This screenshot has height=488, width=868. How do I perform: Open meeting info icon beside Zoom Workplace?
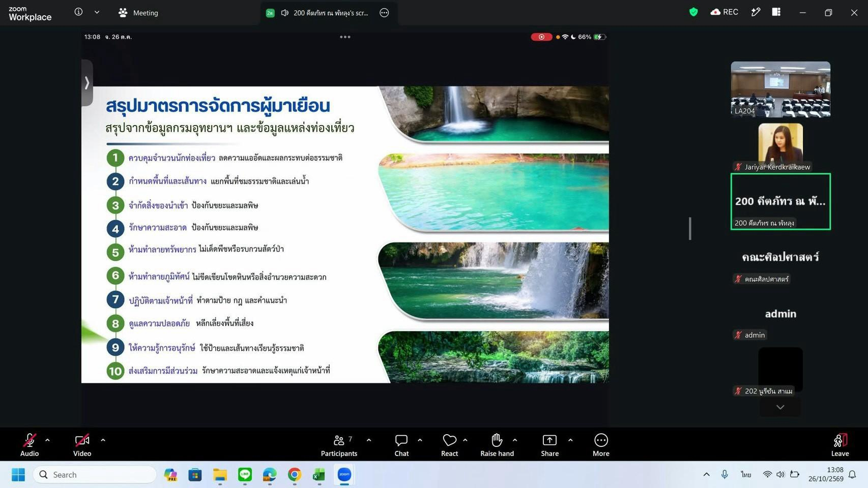tap(78, 12)
